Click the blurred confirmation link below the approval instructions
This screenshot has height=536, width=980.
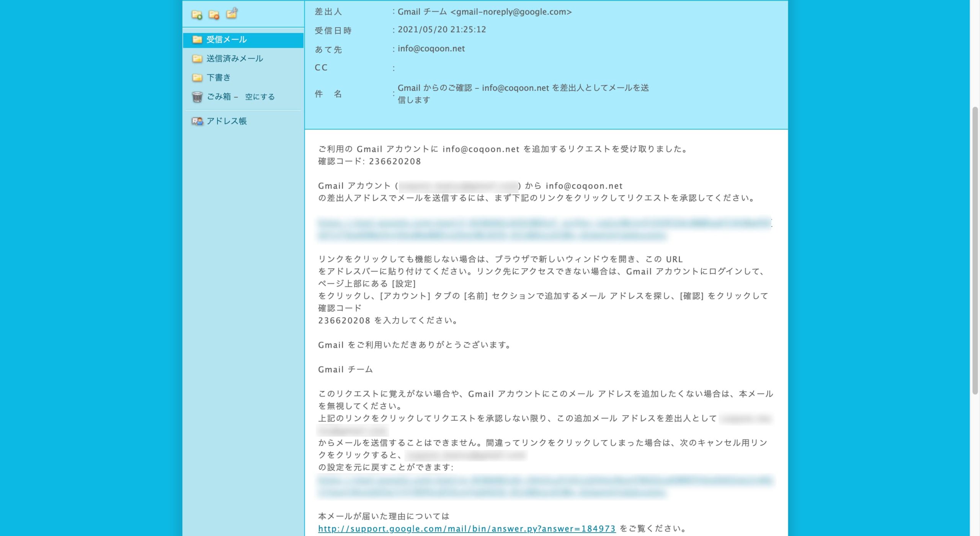tap(544, 229)
